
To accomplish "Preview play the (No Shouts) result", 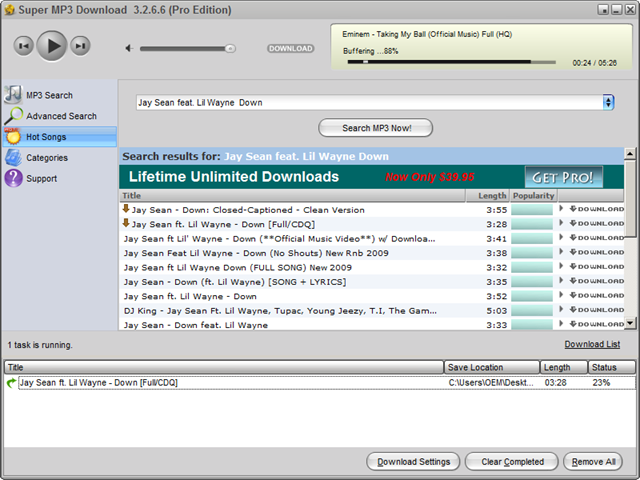I will pos(561,252).
